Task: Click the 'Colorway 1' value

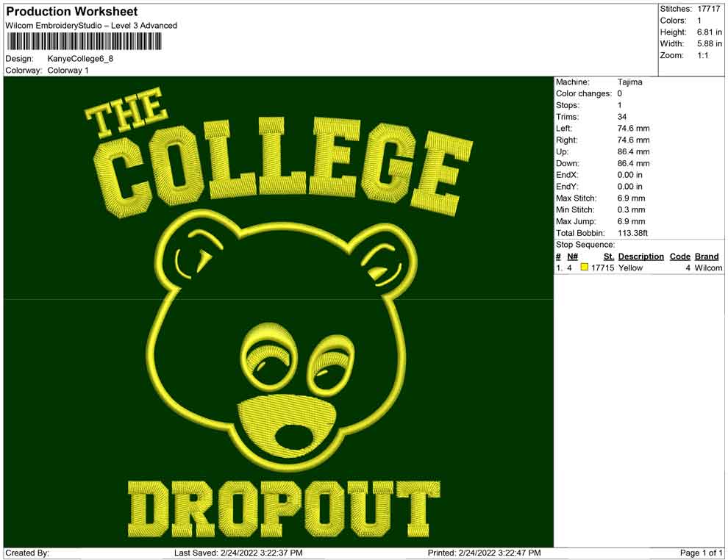Action: point(68,70)
